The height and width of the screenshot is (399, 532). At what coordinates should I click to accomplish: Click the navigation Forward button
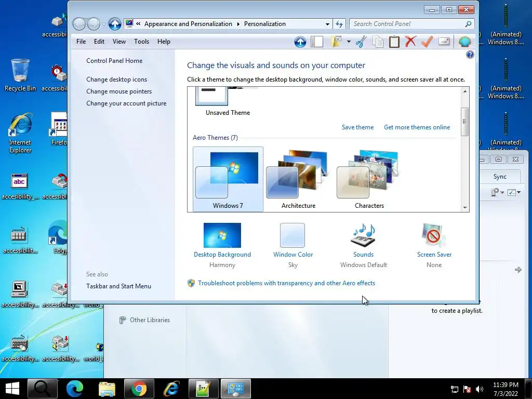pos(94,24)
